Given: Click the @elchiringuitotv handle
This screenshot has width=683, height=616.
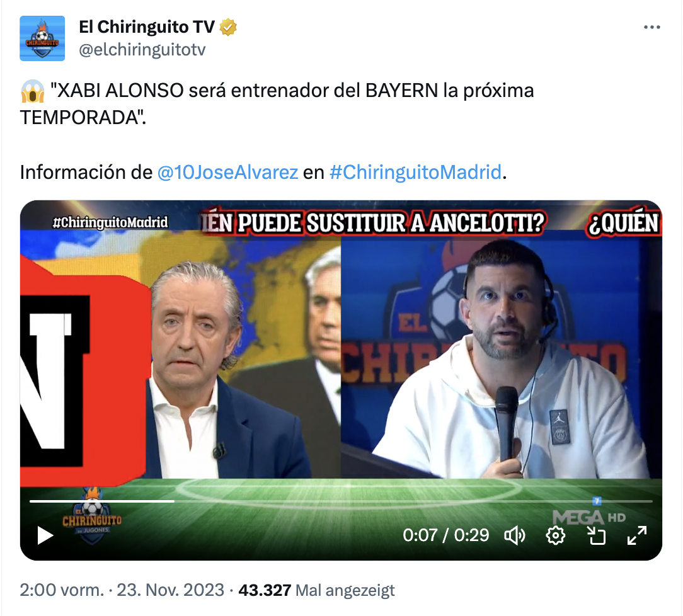Looking at the screenshot, I should coord(142,50).
